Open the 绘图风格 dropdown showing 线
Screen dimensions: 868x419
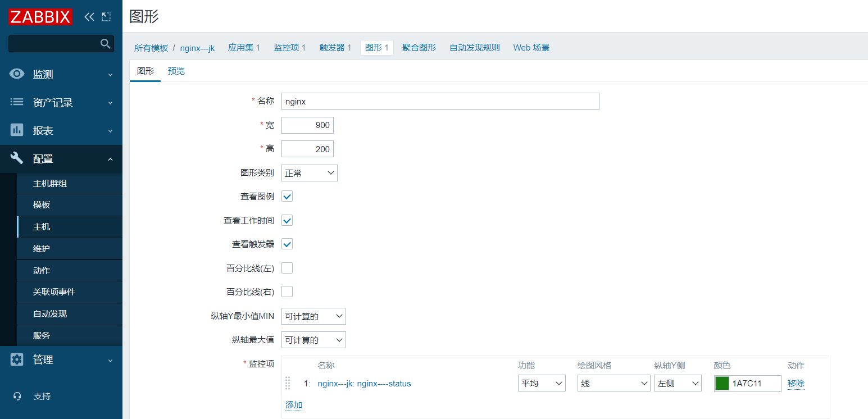click(614, 383)
